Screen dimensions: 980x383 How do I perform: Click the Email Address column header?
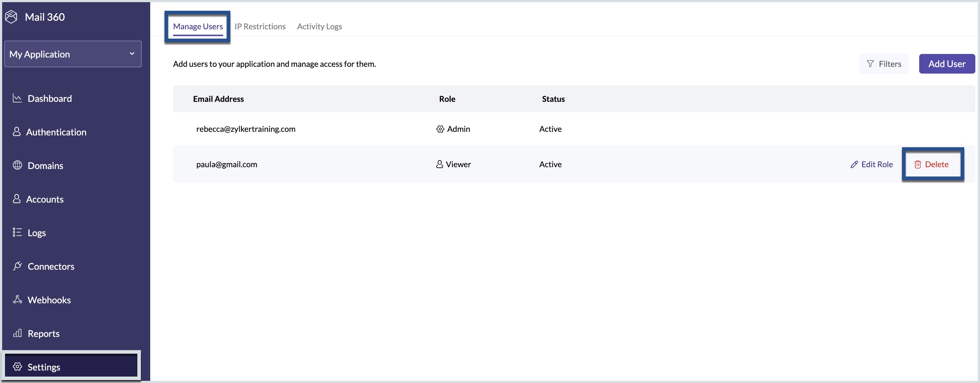pyautogui.click(x=219, y=99)
